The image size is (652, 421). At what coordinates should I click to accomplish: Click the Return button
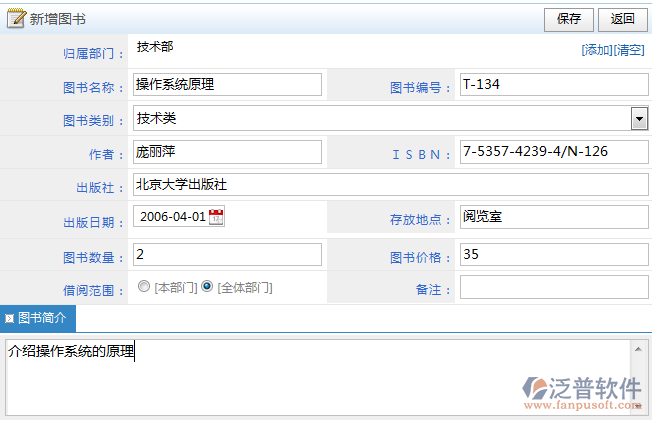[x=622, y=18]
